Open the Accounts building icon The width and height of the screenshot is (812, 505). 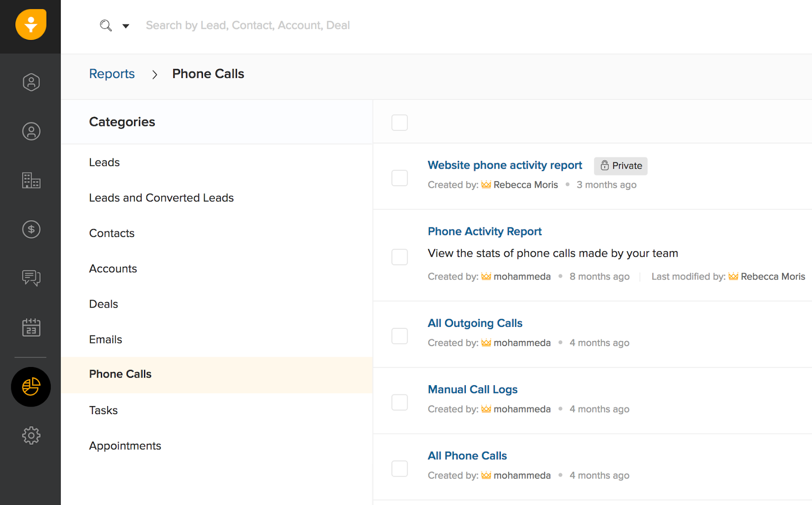point(31,180)
